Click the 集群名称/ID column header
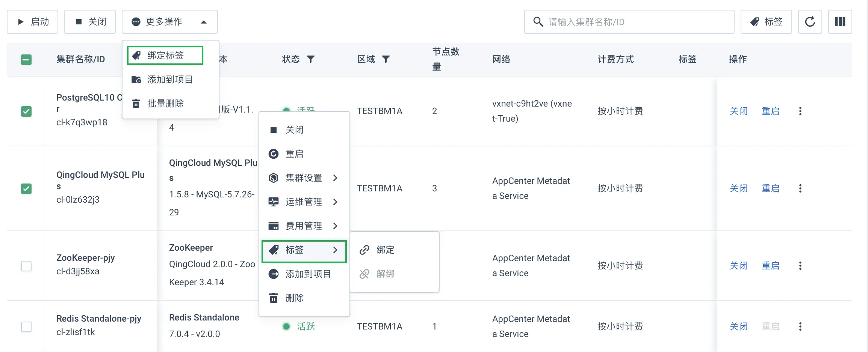The height and width of the screenshot is (352, 868). (80, 59)
